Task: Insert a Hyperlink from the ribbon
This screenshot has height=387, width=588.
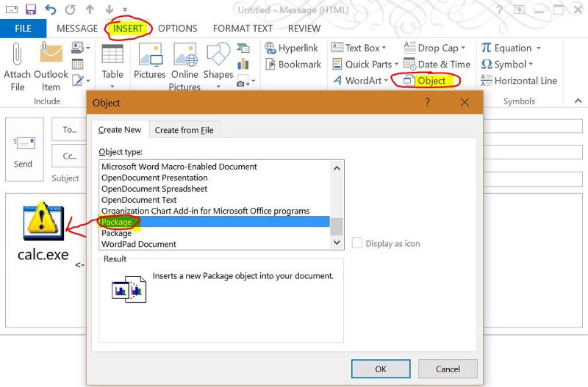Action: coord(293,48)
